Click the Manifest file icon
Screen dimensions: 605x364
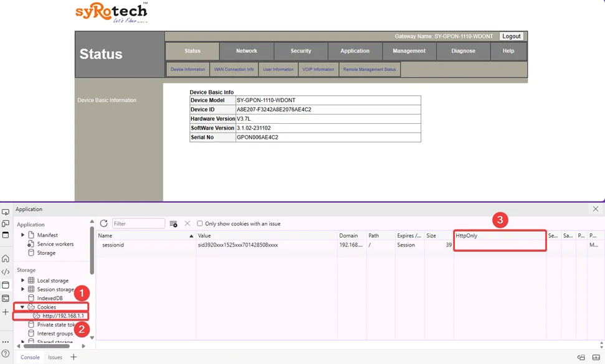click(x=31, y=235)
